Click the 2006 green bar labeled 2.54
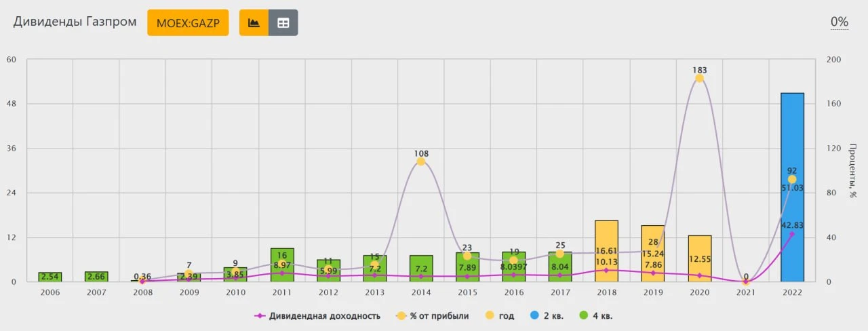Viewport: 868px width, 331px height. click(x=50, y=277)
